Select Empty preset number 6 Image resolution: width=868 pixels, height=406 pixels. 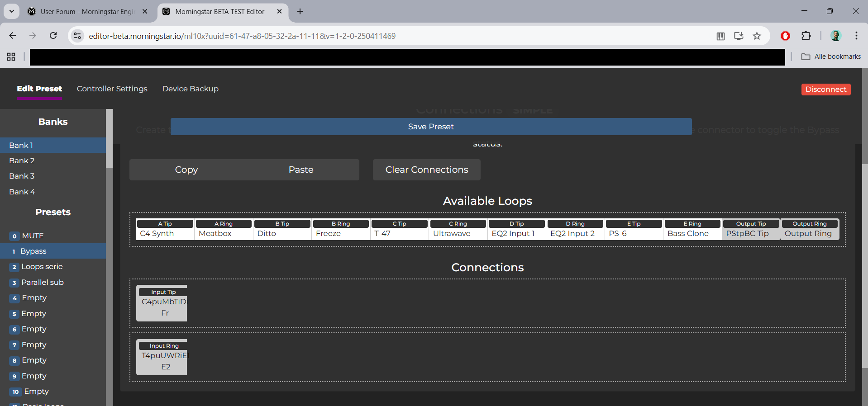pyautogui.click(x=53, y=329)
